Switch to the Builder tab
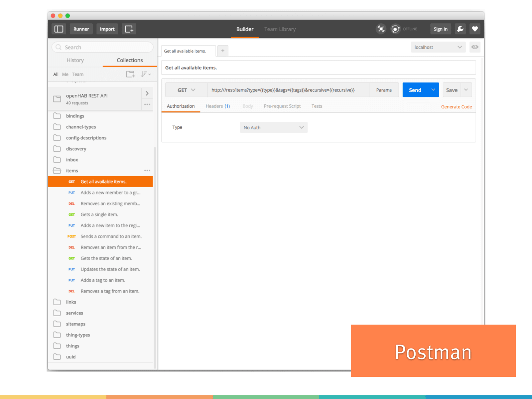532x399 pixels. (245, 29)
